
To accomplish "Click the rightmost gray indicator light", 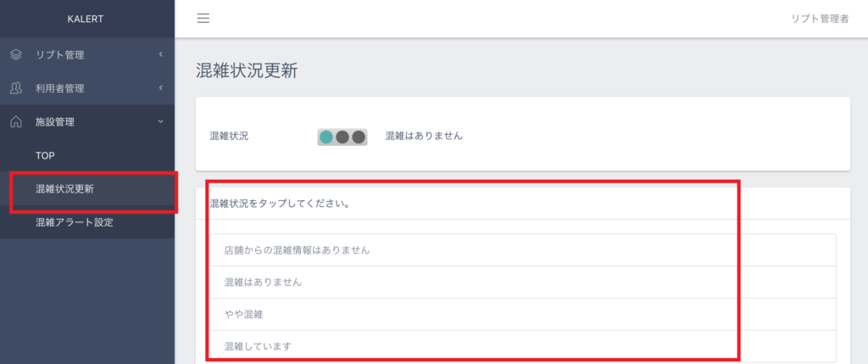I will pyautogui.click(x=359, y=137).
